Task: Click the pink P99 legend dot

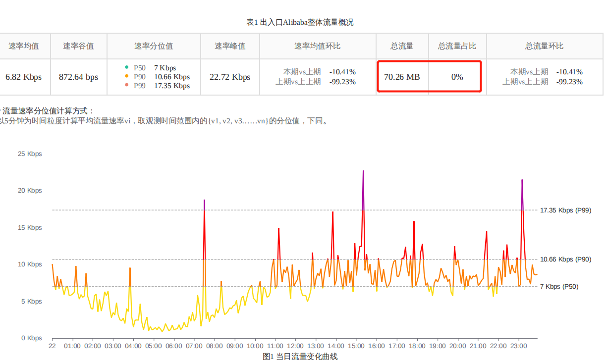Action: 127,85
